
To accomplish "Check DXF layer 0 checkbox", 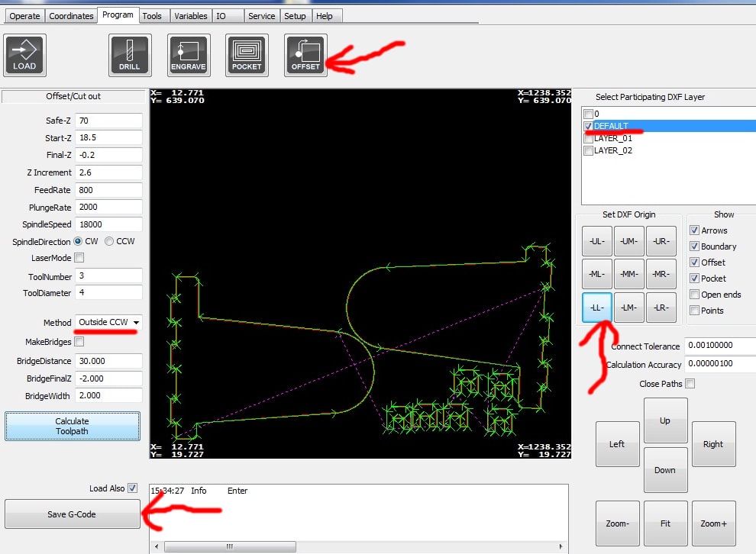I will (588, 114).
